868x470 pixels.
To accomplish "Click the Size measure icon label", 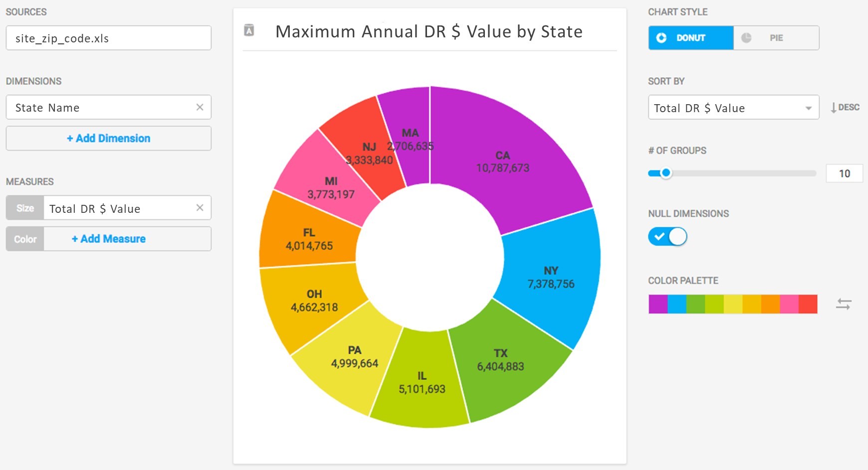I will tap(24, 208).
